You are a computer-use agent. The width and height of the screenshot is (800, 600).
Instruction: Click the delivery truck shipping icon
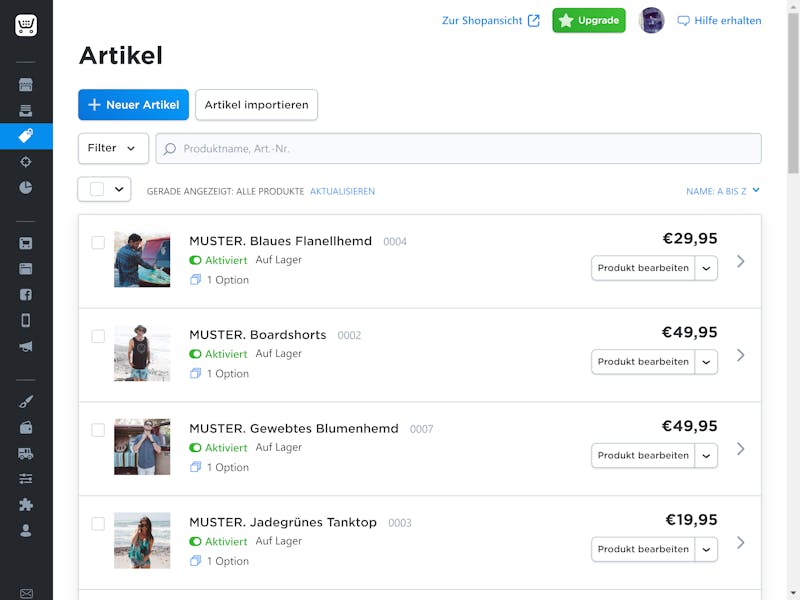26,453
